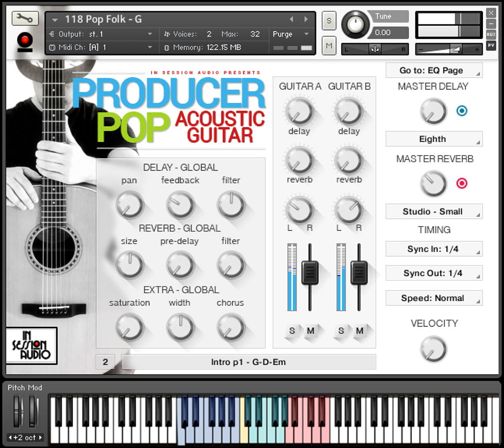Select the next preset with the right arrow
The width and height of the screenshot is (504, 448).
click(x=306, y=19)
